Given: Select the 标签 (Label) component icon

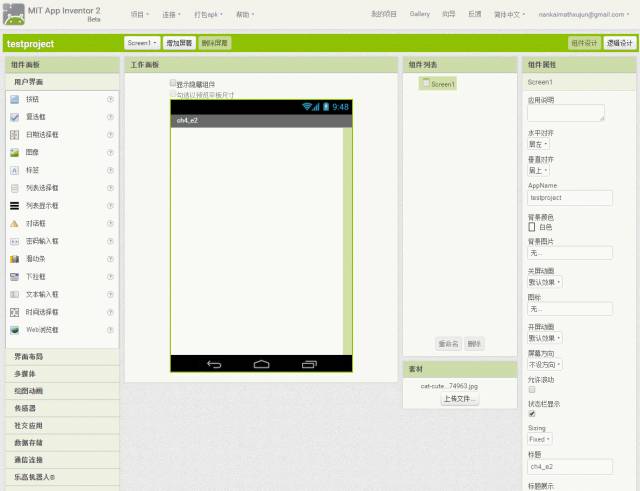Looking at the screenshot, I should [14, 170].
